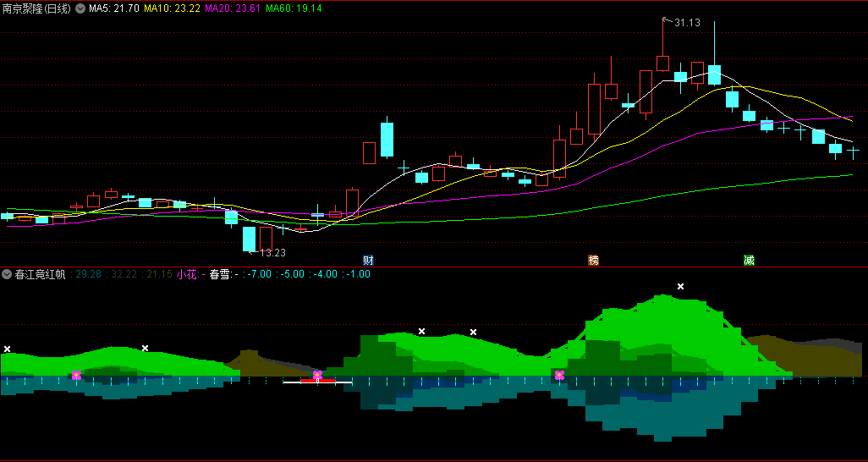Image resolution: width=868 pixels, height=462 pixels.
Task: Click the -1.00 indicator value
Action: [358, 273]
